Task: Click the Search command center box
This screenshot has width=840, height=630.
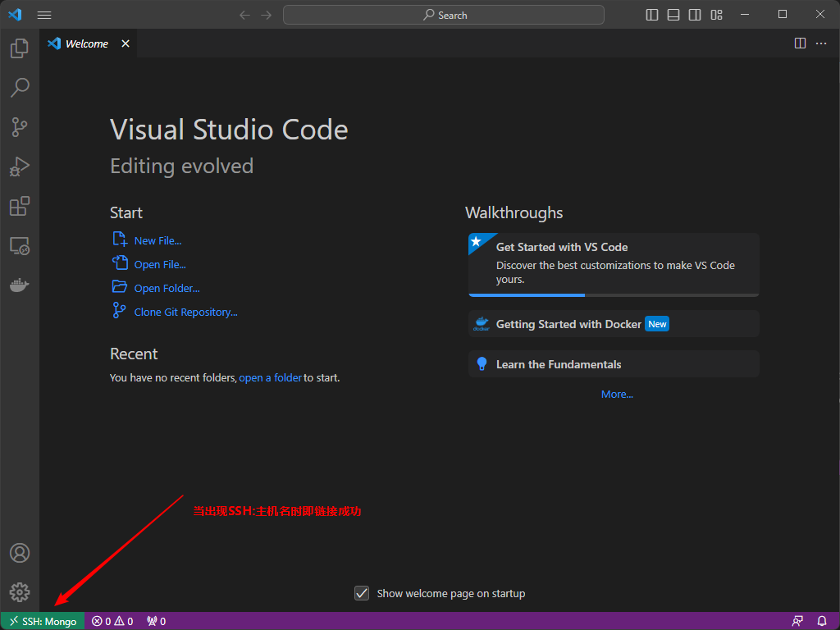Action: pos(444,15)
